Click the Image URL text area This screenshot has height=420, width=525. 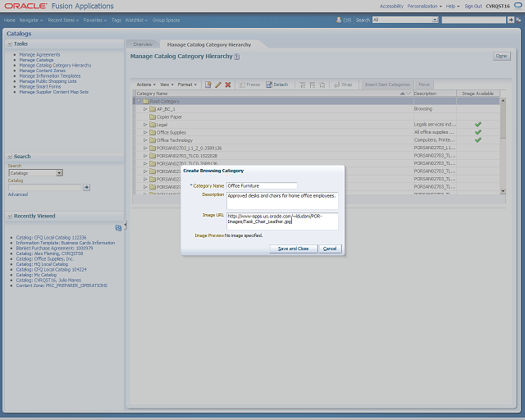click(282, 221)
